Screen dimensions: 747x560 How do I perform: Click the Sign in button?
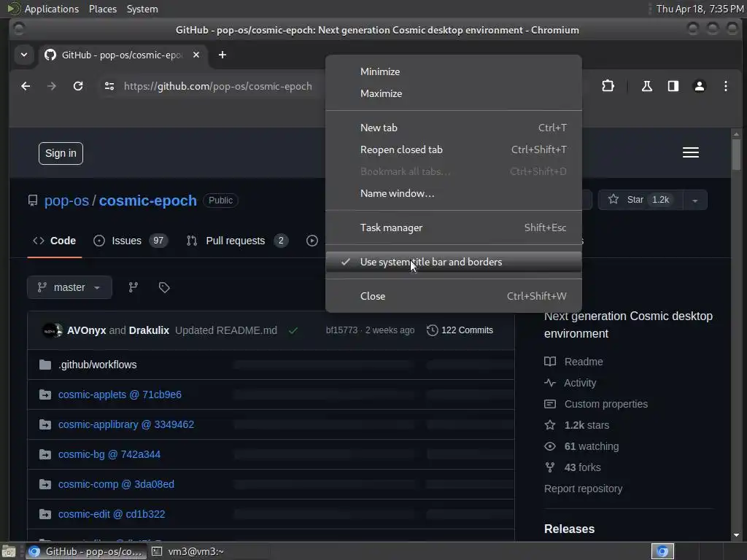click(x=61, y=153)
